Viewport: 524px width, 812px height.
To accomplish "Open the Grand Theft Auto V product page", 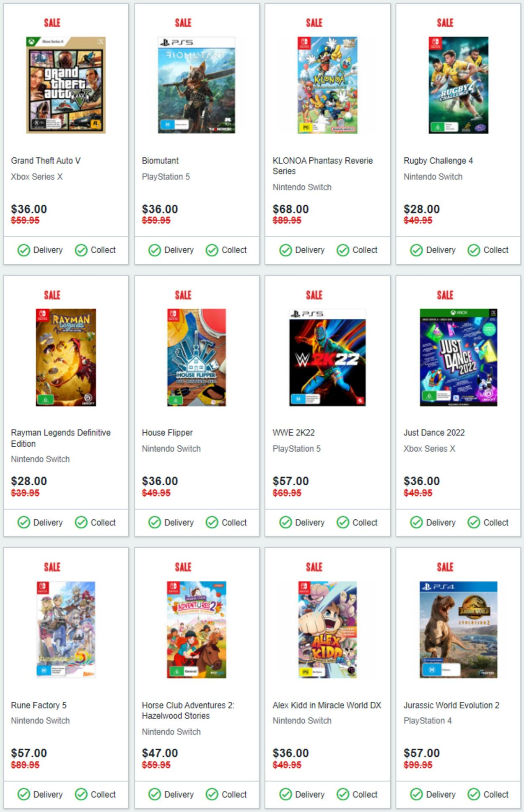I will pyautogui.click(x=46, y=160).
